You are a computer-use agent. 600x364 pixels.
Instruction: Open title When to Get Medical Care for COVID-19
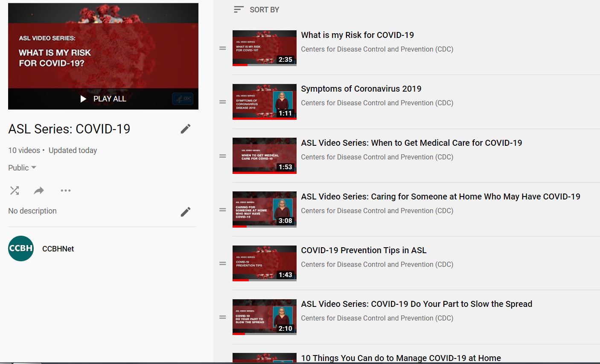point(411,143)
